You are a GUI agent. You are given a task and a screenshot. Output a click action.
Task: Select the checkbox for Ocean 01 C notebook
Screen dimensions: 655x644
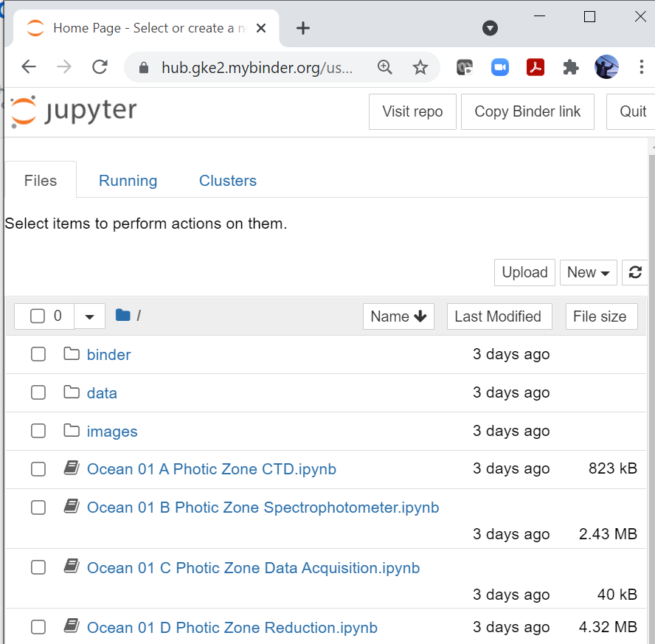point(38,567)
